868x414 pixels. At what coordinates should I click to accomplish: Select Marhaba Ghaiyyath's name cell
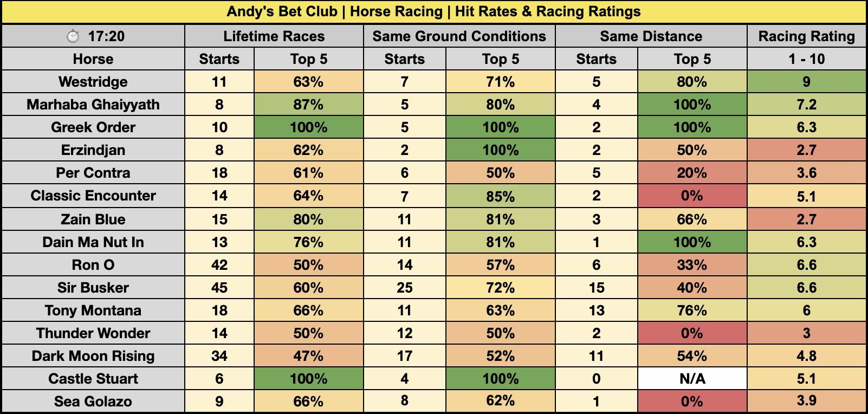pos(93,105)
